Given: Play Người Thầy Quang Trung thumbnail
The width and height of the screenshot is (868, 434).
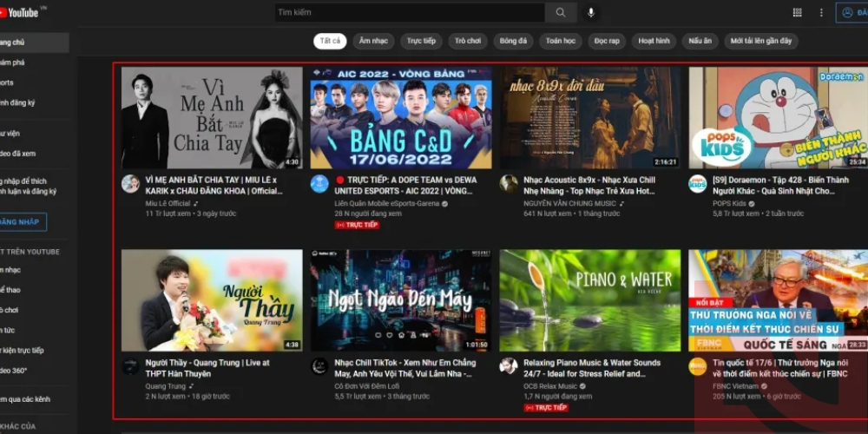Looking at the screenshot, I should coord(212,300).
